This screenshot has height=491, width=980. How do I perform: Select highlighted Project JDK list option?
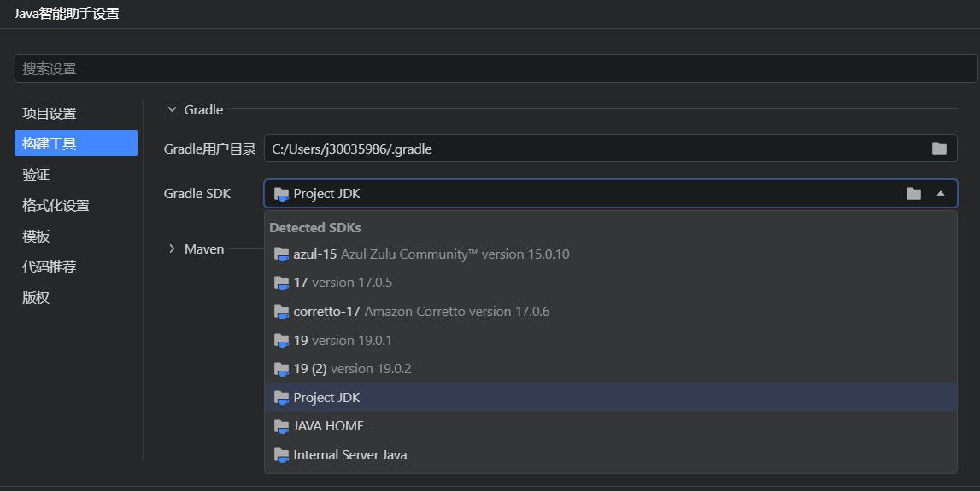pyautogui.click(x=611, y=397)
